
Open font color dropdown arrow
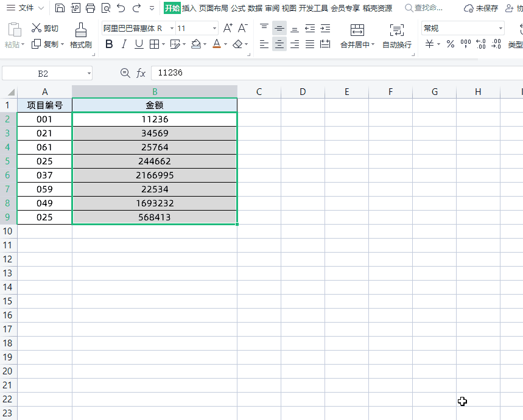point(226,44)
